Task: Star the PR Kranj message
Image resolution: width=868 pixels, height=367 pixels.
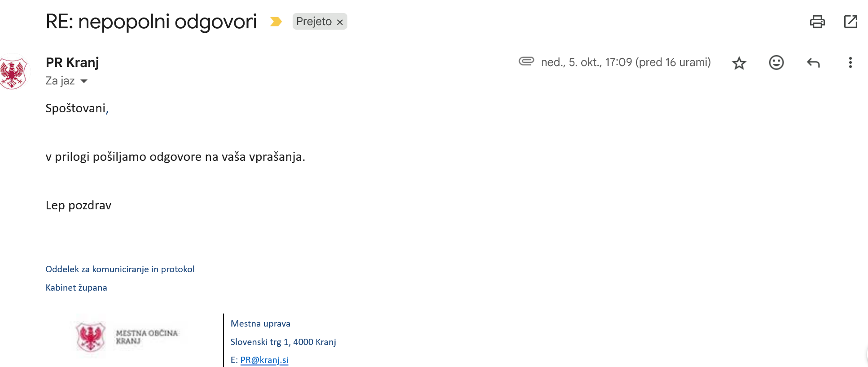Action: 739,63
